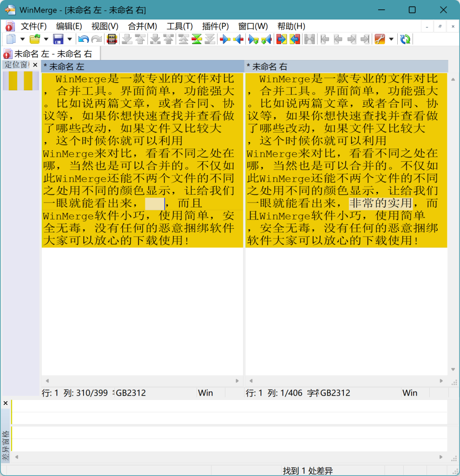
Task: Undo the last edit
Action: click(83, 40)
